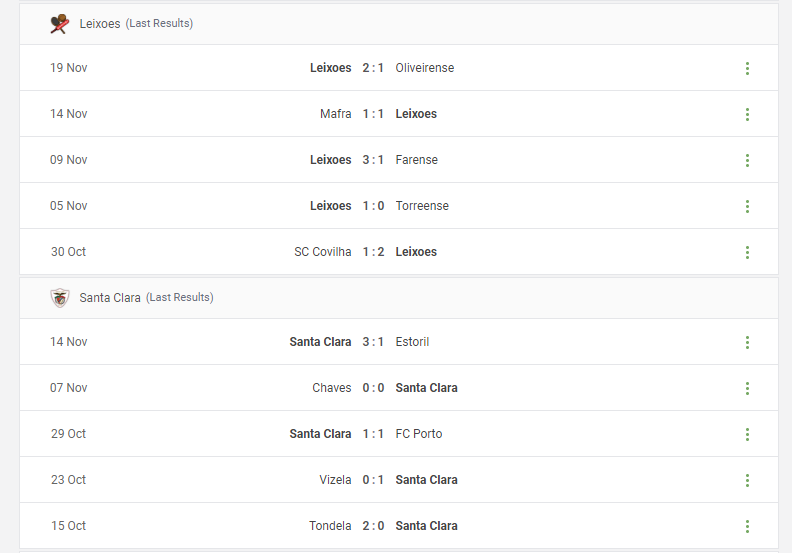Select Torreense team name

click(x=422, y=206)
